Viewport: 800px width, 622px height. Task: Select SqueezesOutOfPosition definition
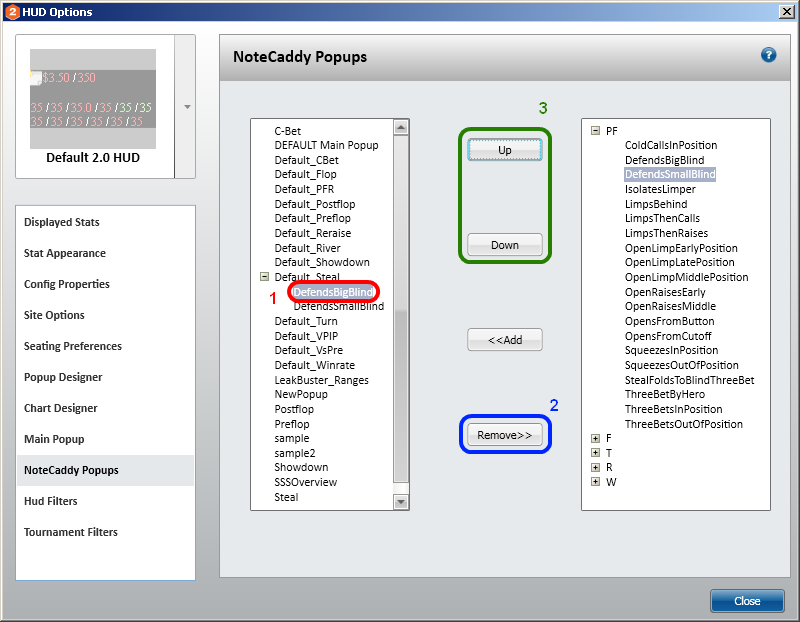pos(682,365)
